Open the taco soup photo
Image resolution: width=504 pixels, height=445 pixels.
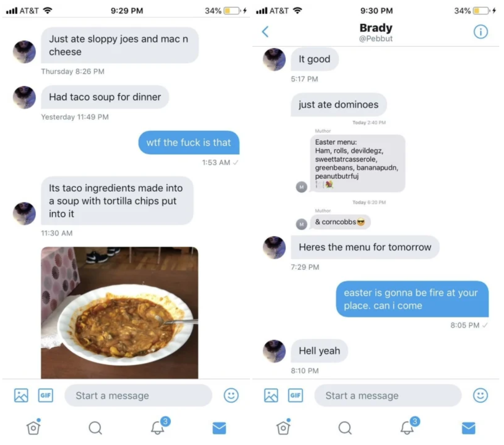(119, 312)
